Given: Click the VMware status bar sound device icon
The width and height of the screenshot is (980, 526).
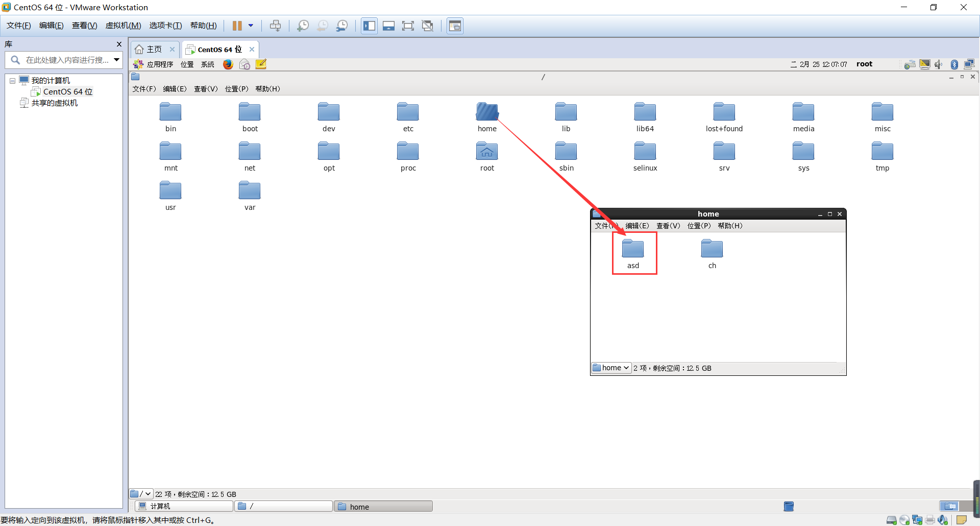Looking at the screenshot, I should tap(943, 520).
